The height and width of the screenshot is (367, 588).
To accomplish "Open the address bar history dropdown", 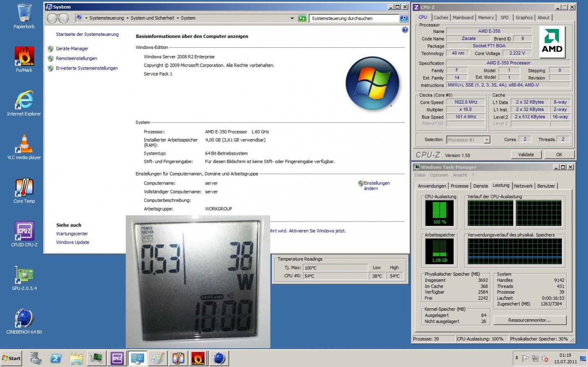I will pos(292,18).
